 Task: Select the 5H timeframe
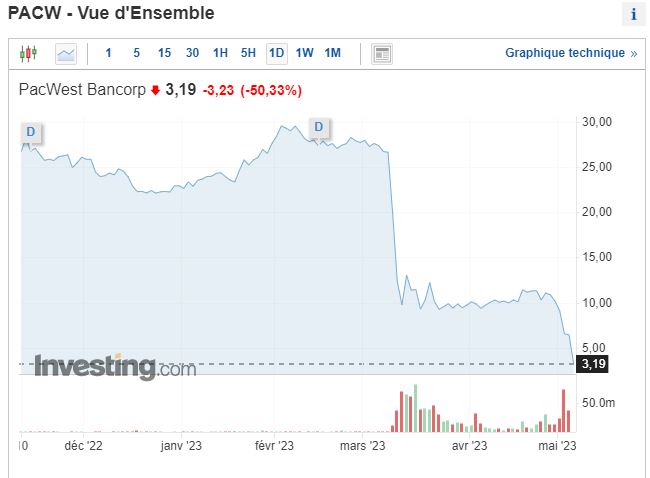(x=249, y=53)
